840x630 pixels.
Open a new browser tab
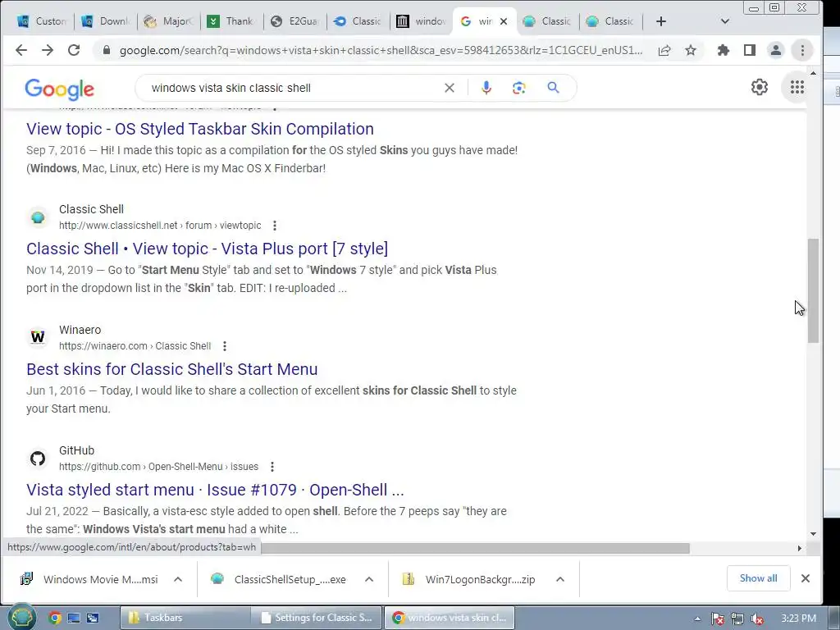click(x=661, y=21)
